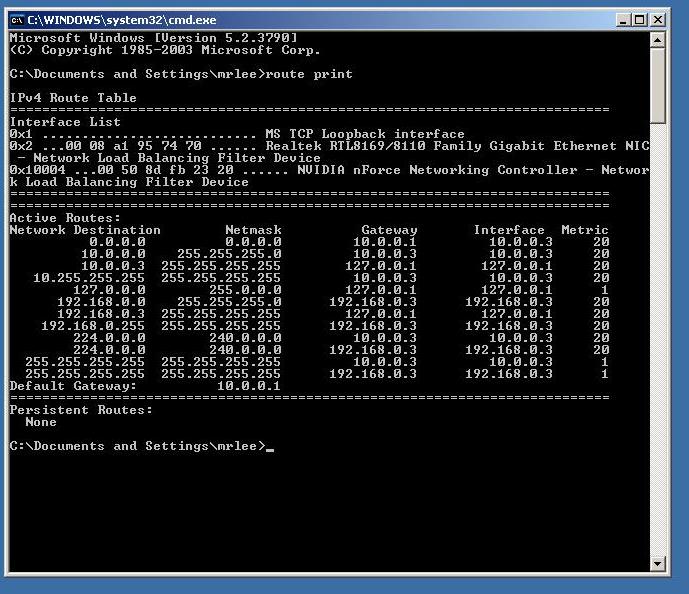Click the final command prompt line
The image size is (689, 594).
[142, 446]
